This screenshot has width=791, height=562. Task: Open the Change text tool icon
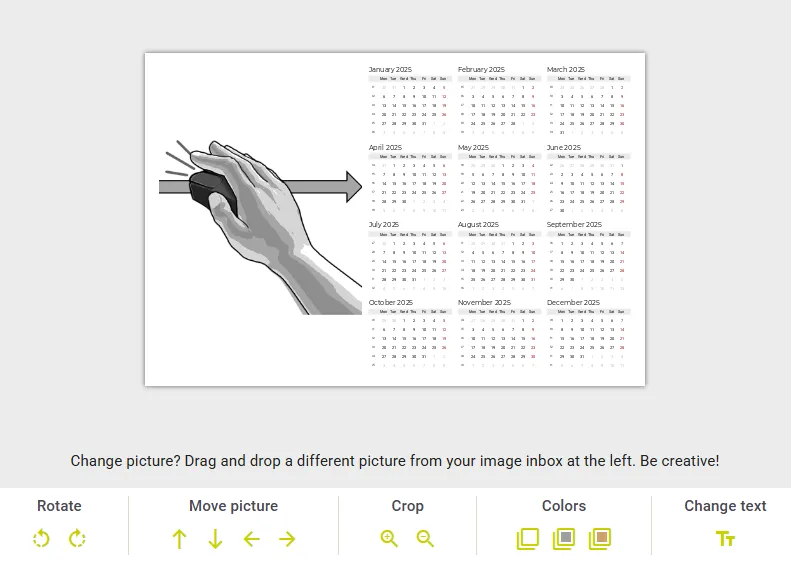(725, 539)
